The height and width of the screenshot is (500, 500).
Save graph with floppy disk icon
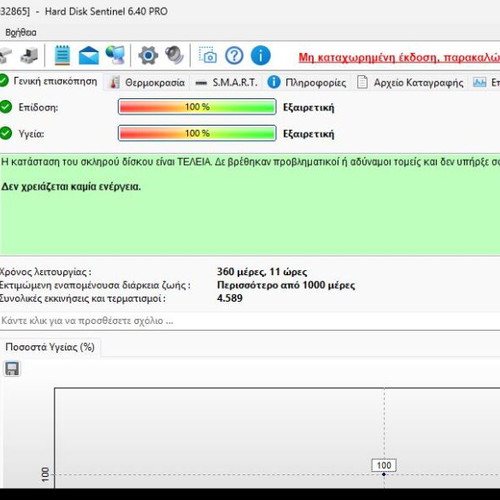coord(12,369)
